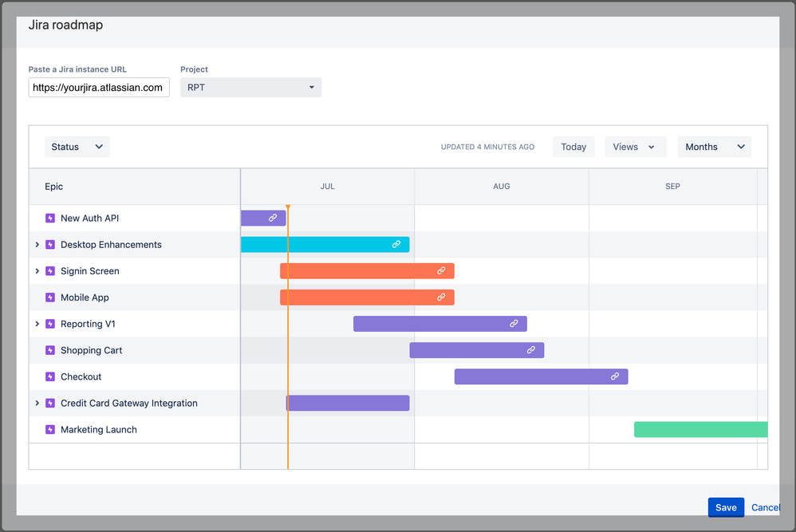Click the epic icon beside Shopping Cart

(x=49, y=350)
